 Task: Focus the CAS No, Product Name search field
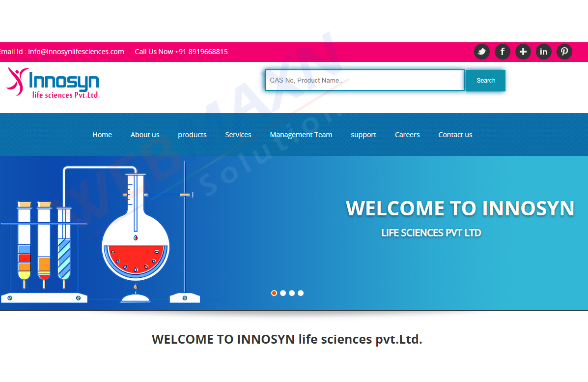tap(365, 80)
